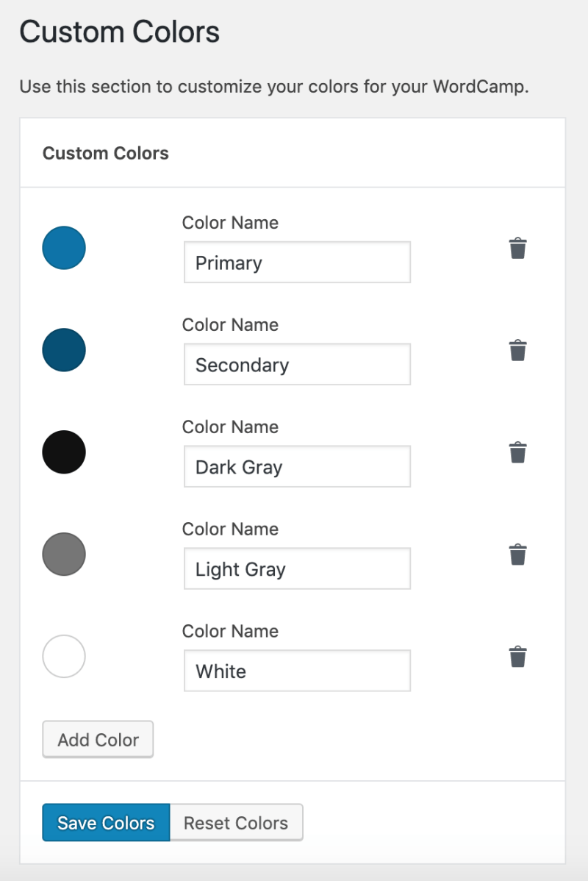Click the White color swatch circle
The image size is (588, 881).
click(x=64, y=656)
